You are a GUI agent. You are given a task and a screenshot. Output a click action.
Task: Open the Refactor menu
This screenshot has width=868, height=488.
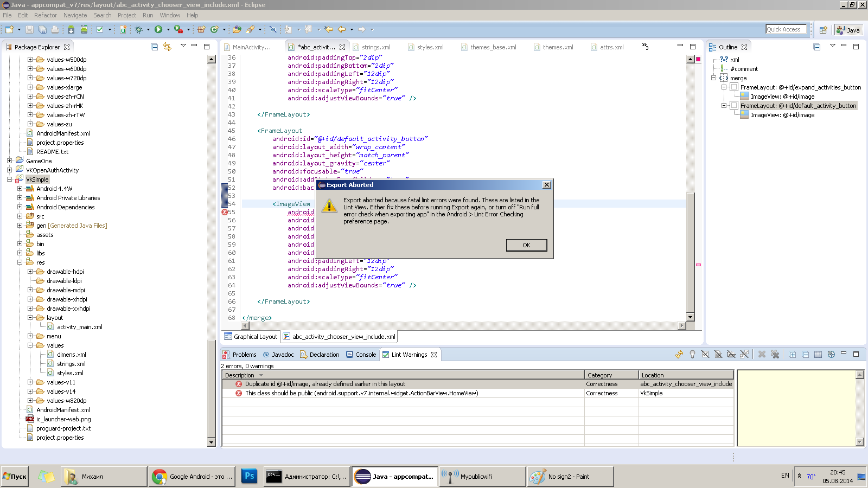(46, 15)
